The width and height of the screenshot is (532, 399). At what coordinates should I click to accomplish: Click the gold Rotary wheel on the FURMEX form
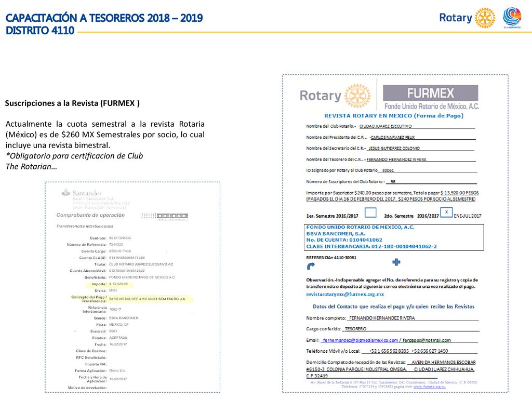coord(357,96)
